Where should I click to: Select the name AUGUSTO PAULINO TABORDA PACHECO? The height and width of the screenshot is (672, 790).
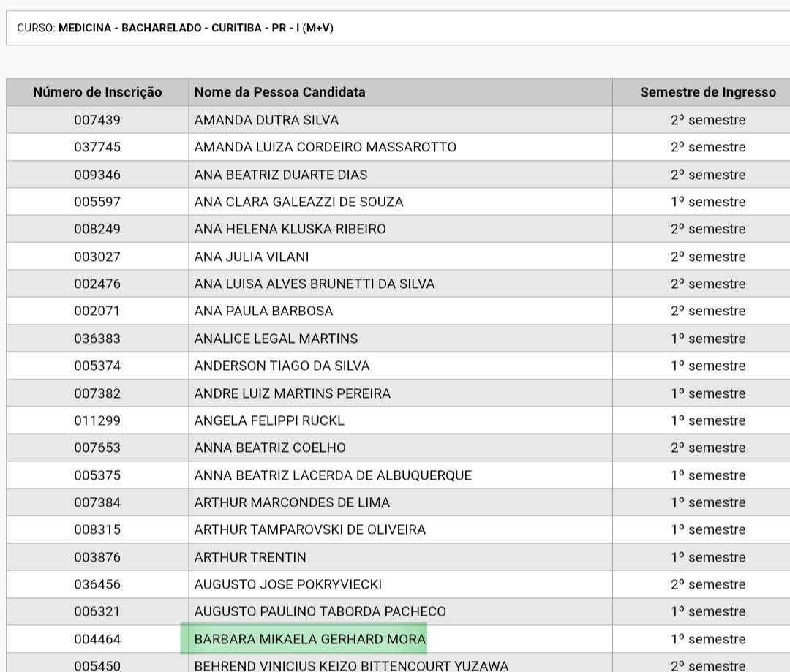pos(320,611)
